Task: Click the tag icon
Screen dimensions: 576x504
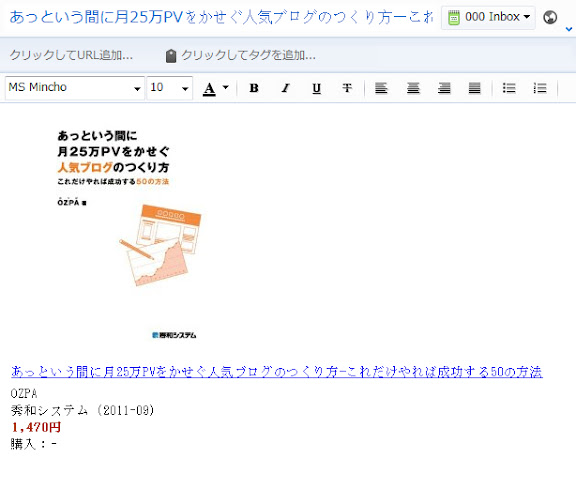Action: tap(171, 56)
